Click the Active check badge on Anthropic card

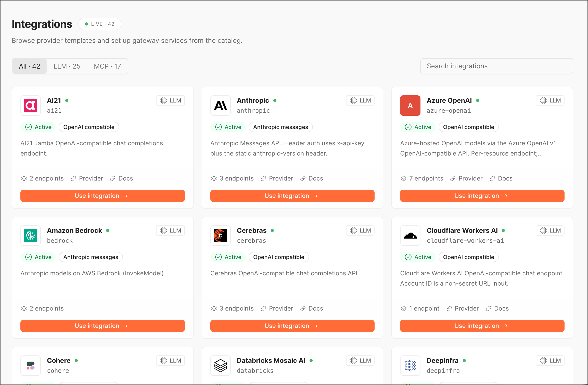coord(228,127)
